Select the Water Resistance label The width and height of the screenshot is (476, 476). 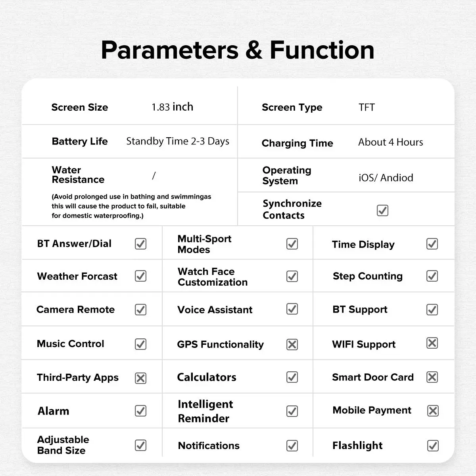coord(78,175)
